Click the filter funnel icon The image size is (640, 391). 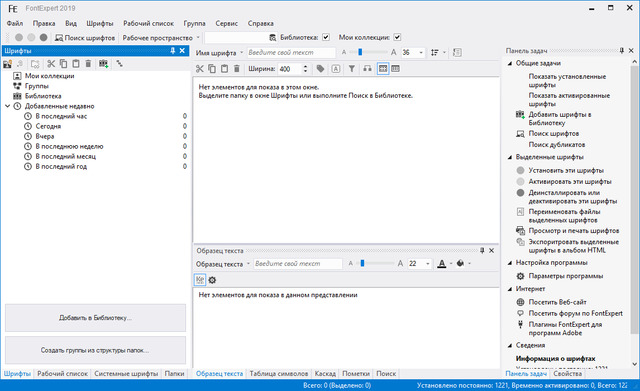tap(351, 69)
